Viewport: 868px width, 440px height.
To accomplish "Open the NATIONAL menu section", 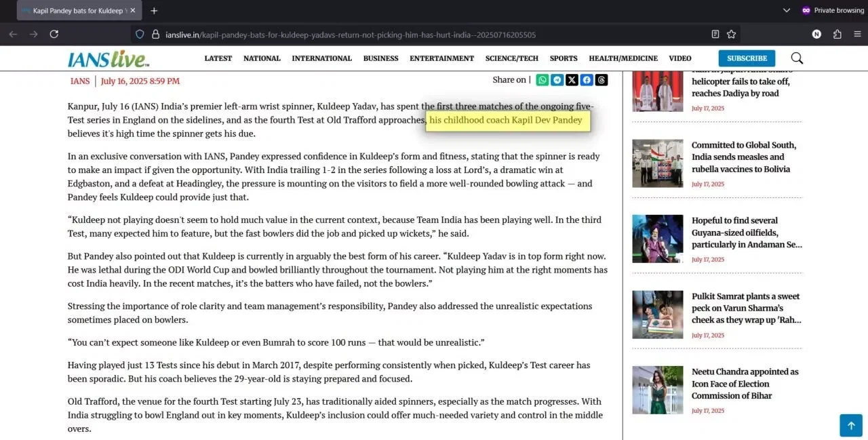I will (262, 58).
